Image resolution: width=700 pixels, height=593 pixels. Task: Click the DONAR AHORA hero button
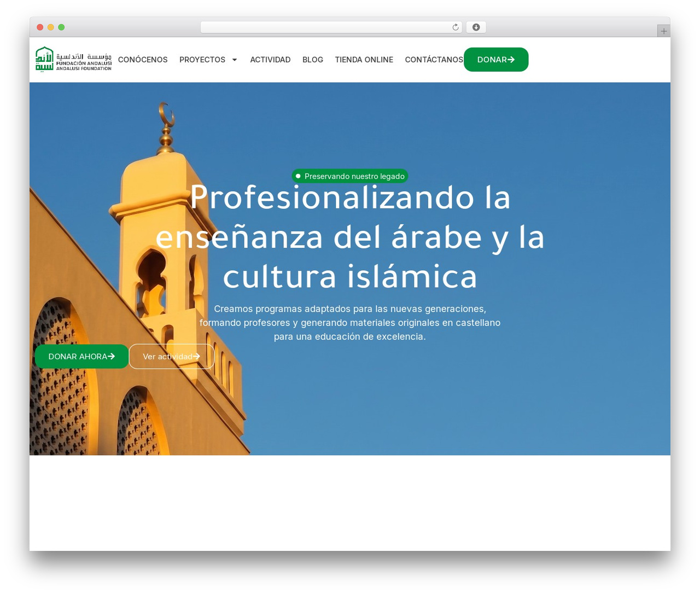(81, 357)
